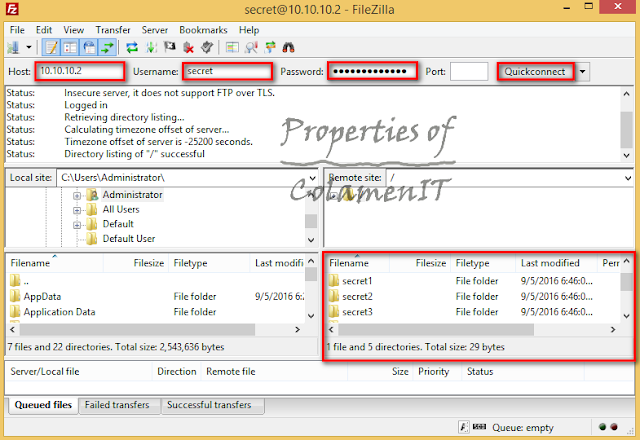
Task: Click the Server/Local file column header
Action: [x=79, y=372]
